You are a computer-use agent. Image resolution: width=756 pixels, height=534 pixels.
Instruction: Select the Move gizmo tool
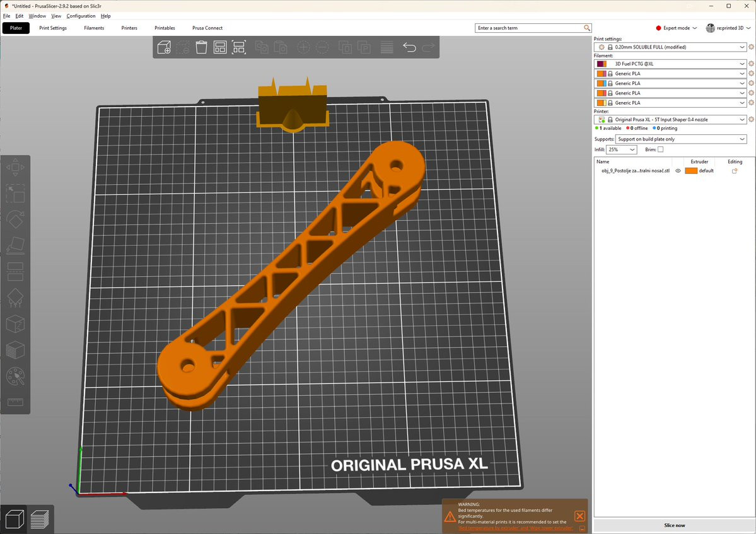[x=15, y=168]
